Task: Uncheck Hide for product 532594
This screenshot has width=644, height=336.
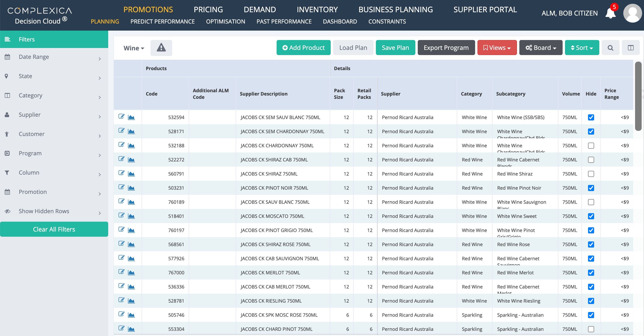Action: click(x=591, y=117)
